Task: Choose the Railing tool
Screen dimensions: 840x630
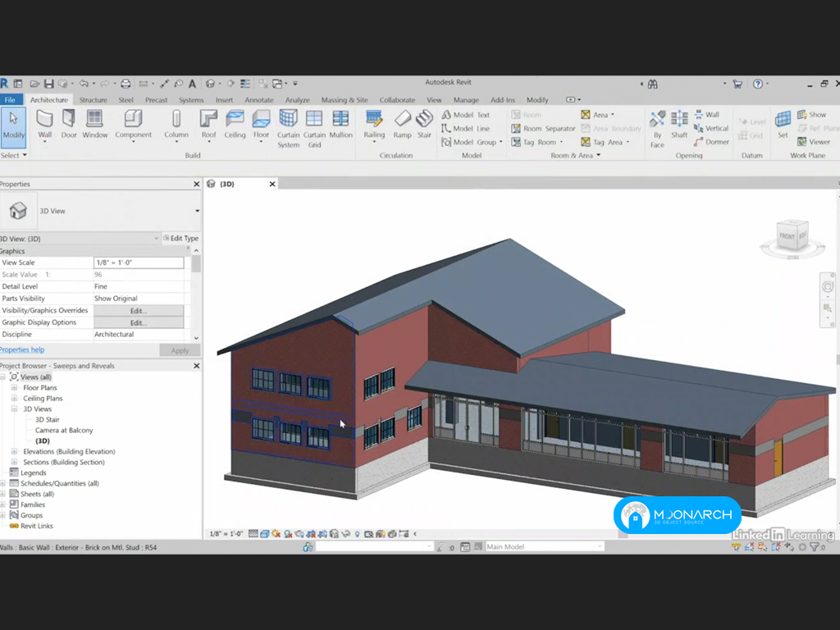Action: (374, 125)
